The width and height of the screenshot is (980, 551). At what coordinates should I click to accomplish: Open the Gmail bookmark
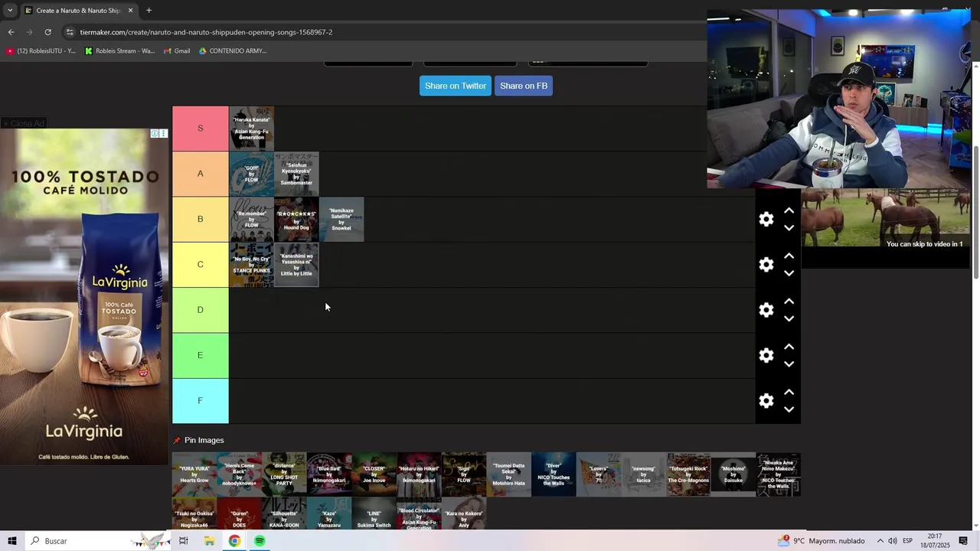coord(177,51)
